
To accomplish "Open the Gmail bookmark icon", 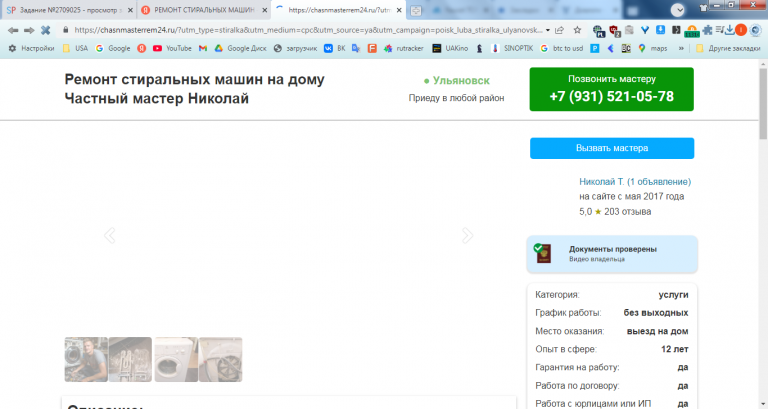I will [203, 48].
